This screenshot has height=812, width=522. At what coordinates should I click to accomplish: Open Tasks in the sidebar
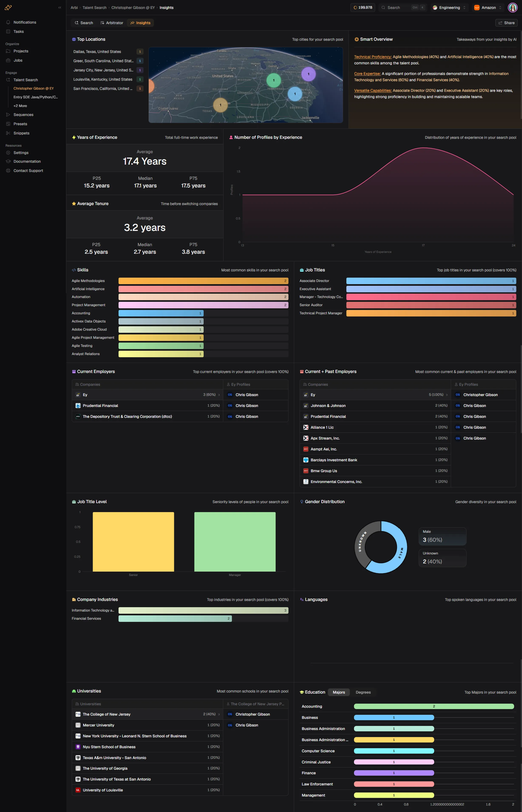pyautogui.click(x=19, y=31)
